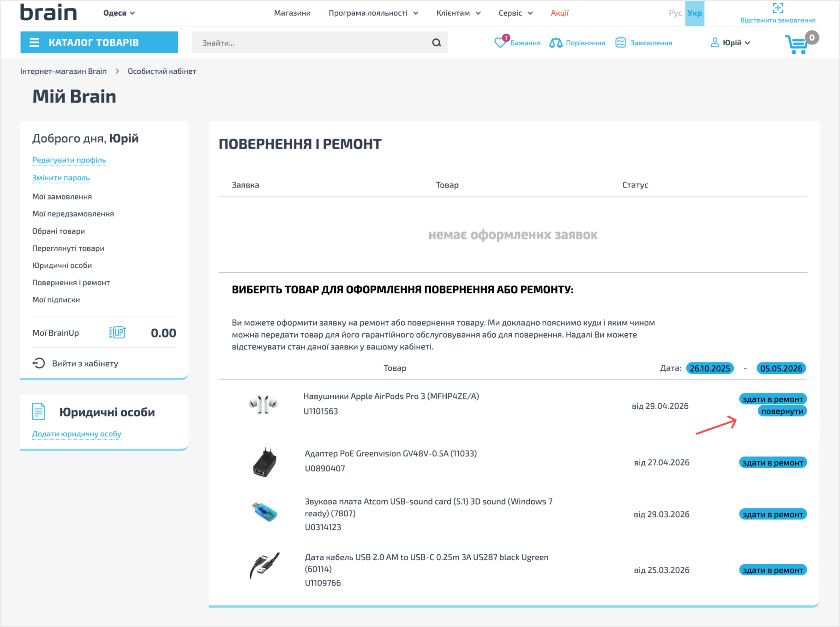Open the USB sound card thumbnail

click(264, 512)
